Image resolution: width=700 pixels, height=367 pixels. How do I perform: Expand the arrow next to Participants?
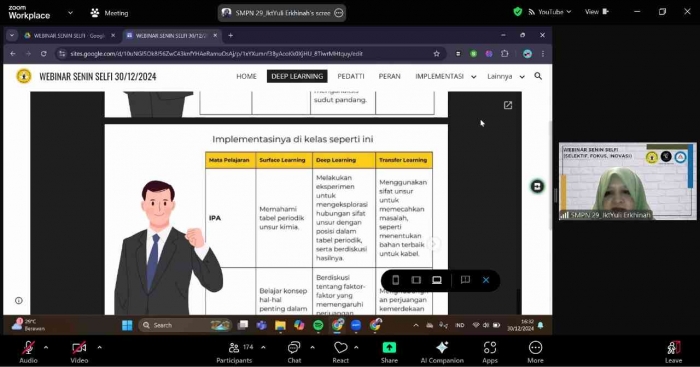click(x=263, y=347)
